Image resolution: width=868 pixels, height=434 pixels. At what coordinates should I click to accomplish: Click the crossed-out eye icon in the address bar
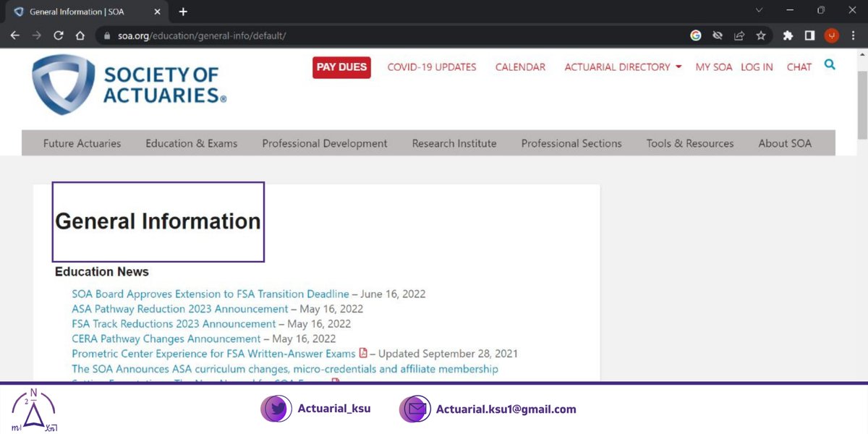718,35
